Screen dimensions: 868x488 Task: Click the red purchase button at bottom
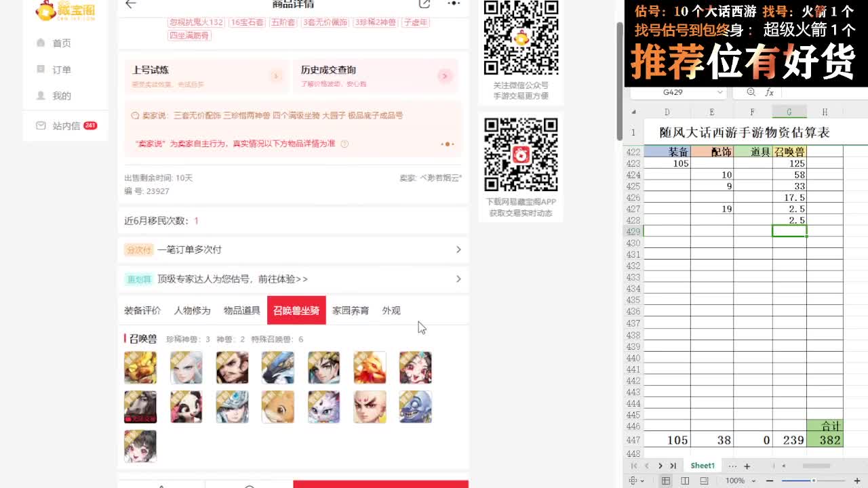click(381, 484)
